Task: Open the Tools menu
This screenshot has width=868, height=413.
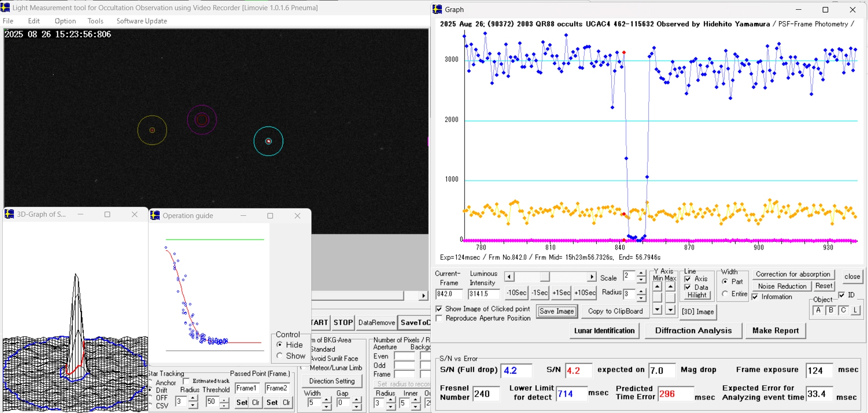Action: (x=95, y=21)
